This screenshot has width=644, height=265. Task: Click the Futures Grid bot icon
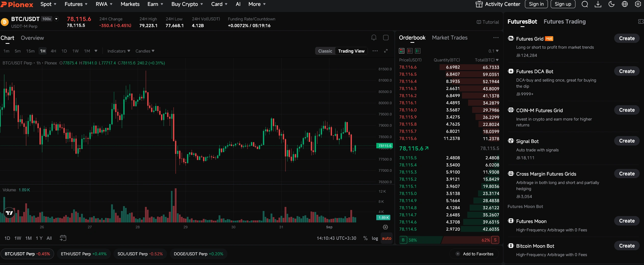pos(511,38)
